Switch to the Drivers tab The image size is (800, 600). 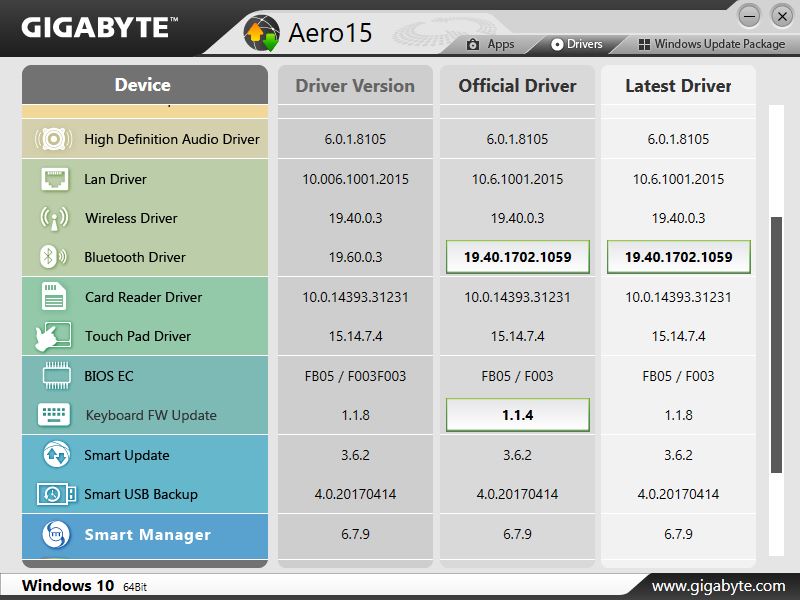click(x=577, y=44)
